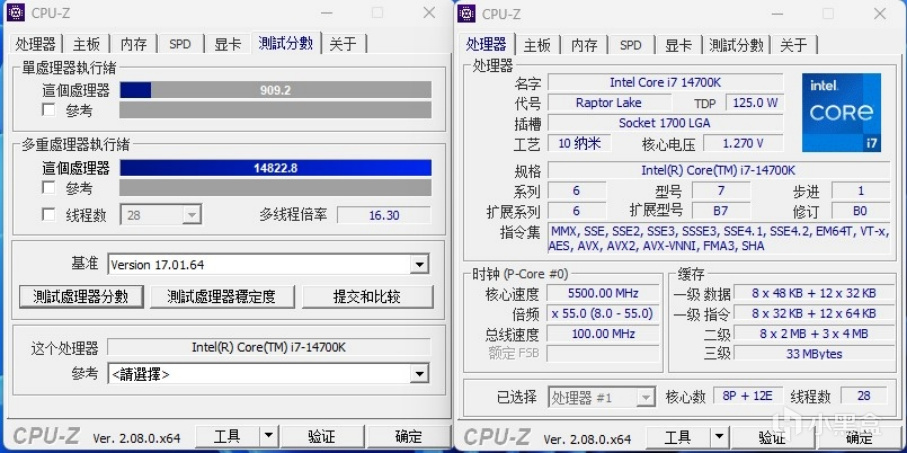Enable the single-thread 參考 checkbox
908x453 pixels.
[49, 110]
